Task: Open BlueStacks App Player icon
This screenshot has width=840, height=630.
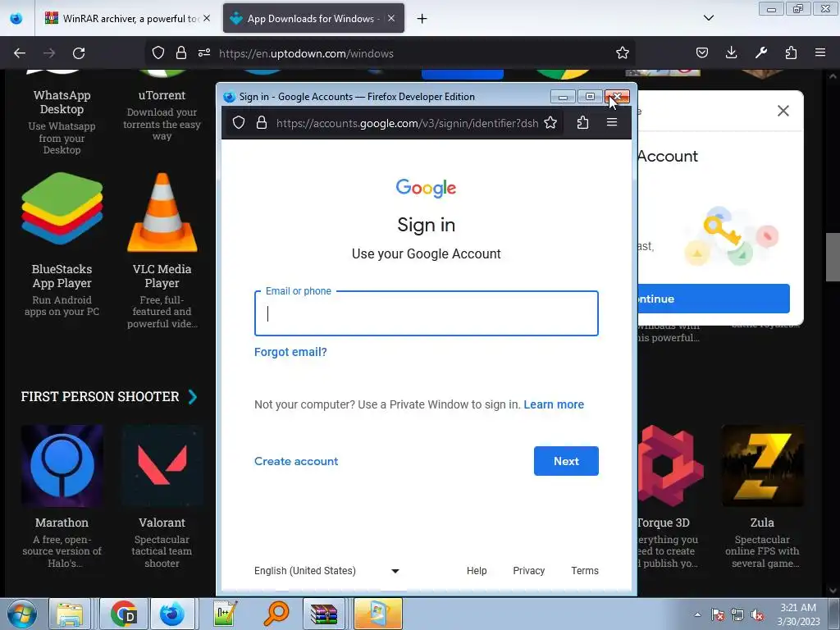Action: pos(62,209)
